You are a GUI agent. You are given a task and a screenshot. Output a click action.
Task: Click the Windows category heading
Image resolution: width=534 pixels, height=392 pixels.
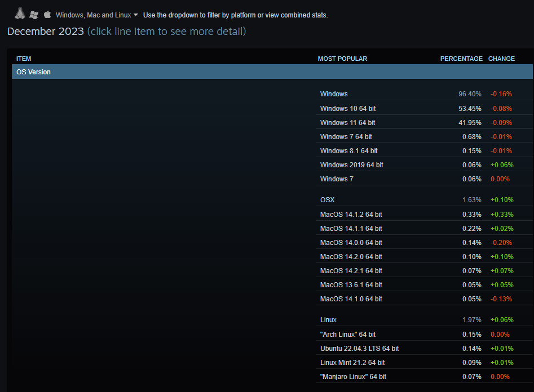334,94
